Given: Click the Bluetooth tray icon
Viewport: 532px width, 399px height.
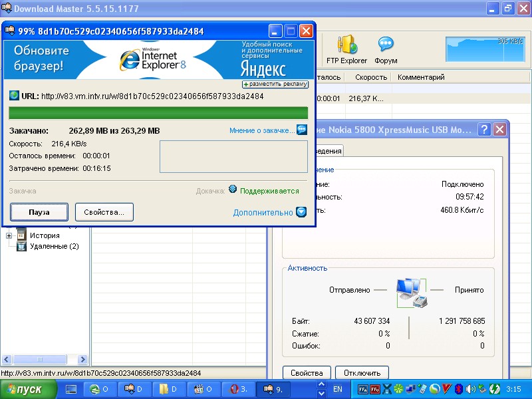Looking at the screenshot, I should [458, 389].
